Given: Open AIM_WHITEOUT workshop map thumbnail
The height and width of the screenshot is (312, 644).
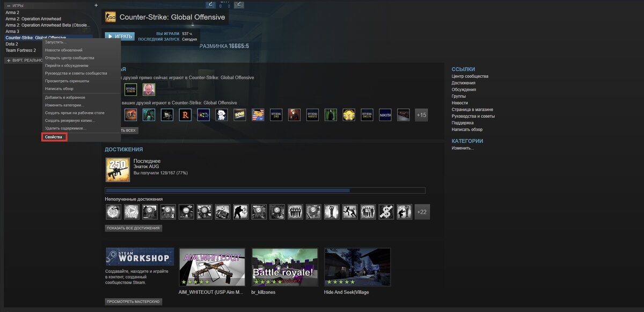Looking at the screenshot, I should (212, 267).
